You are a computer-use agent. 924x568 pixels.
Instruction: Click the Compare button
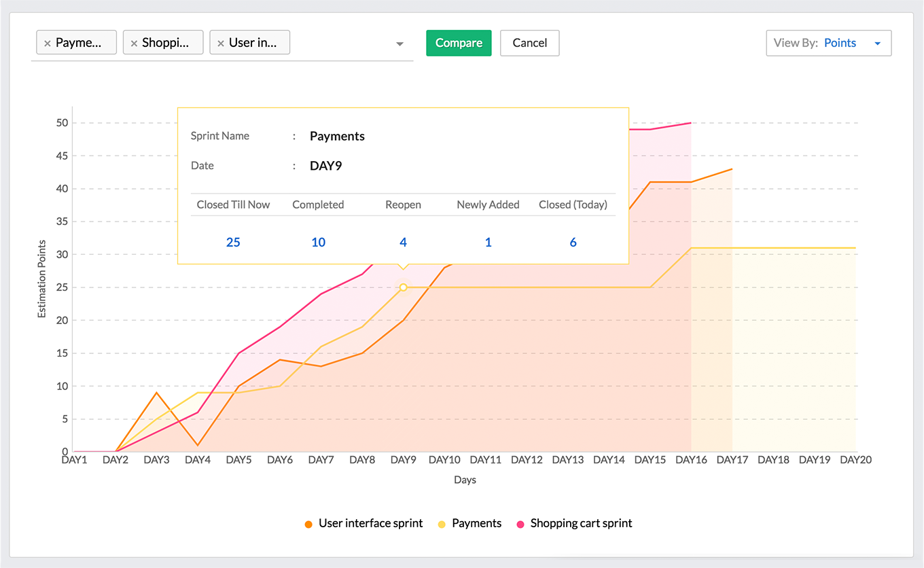click(x=459, y=43)
